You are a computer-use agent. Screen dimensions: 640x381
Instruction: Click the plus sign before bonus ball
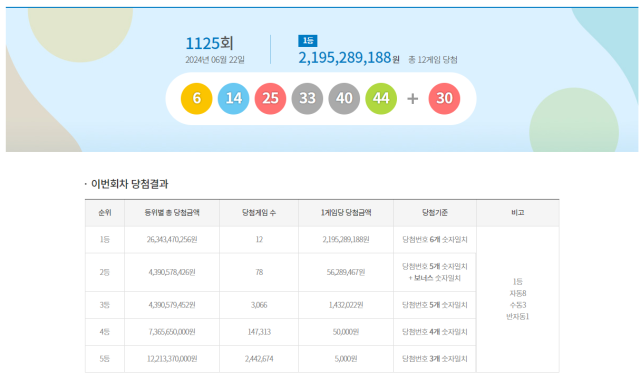pyautogui.click(x=413, y=98)
